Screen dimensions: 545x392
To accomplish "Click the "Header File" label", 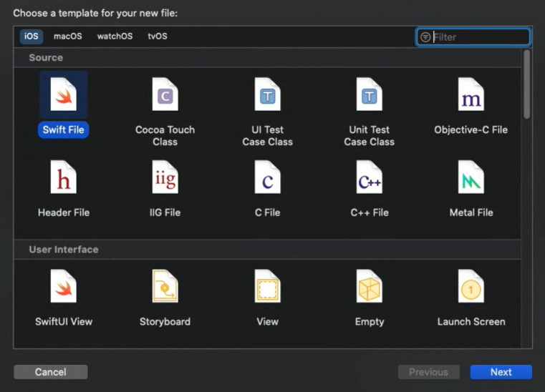I will (64, 212).
